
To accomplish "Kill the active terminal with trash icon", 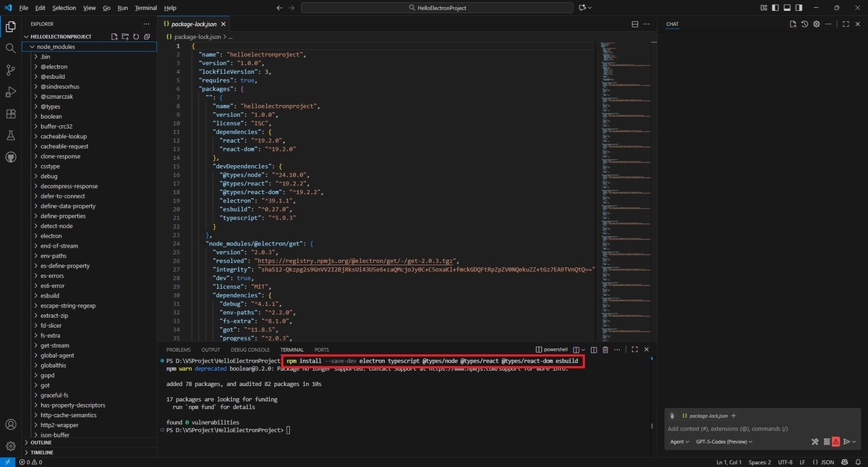I will [605, 350].
